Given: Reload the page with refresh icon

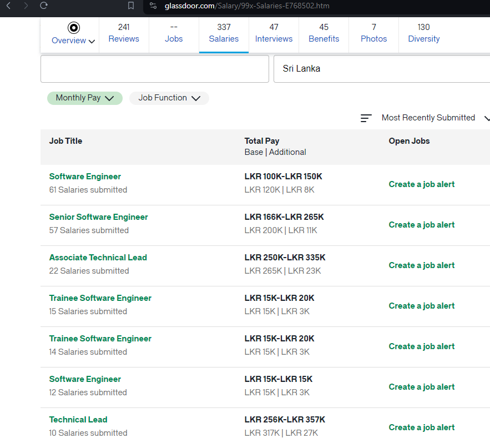Looking at the screenshot, I should coord(44,6).
